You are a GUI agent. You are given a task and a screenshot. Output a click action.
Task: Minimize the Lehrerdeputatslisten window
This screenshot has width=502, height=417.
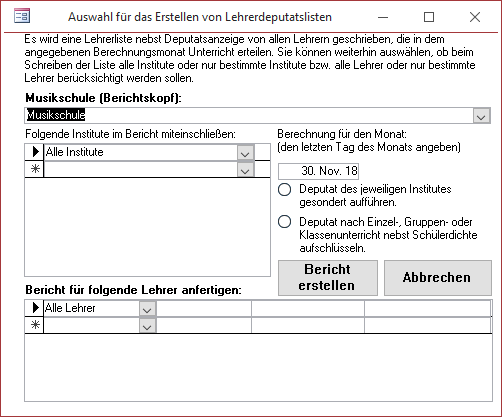click(383, 17)
